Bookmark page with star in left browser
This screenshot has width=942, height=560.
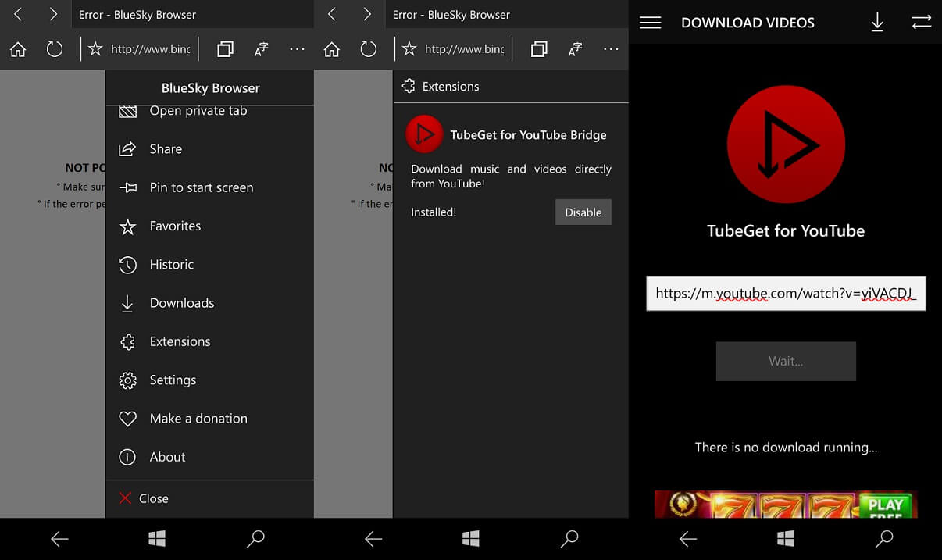95,49
